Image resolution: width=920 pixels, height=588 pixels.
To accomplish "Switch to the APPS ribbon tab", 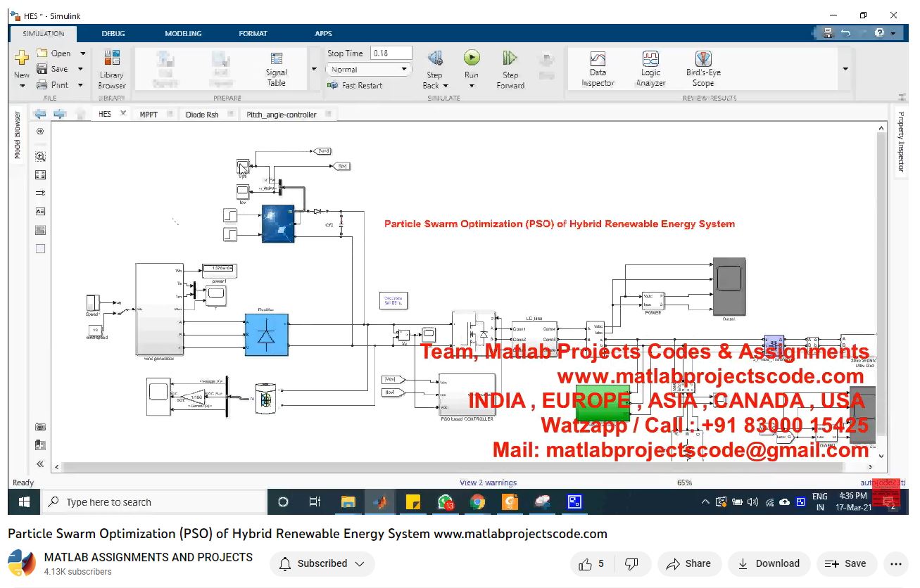I will (x=323, y=33).
